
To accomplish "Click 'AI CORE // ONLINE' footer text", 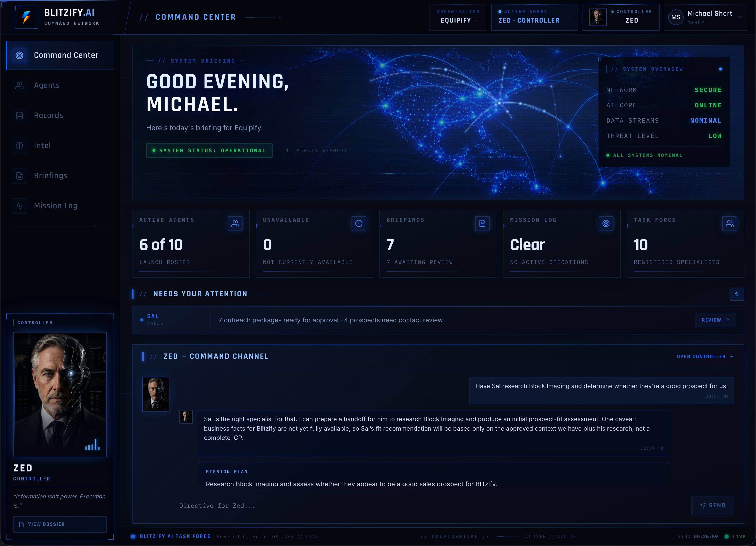I will tap(550, 537).
